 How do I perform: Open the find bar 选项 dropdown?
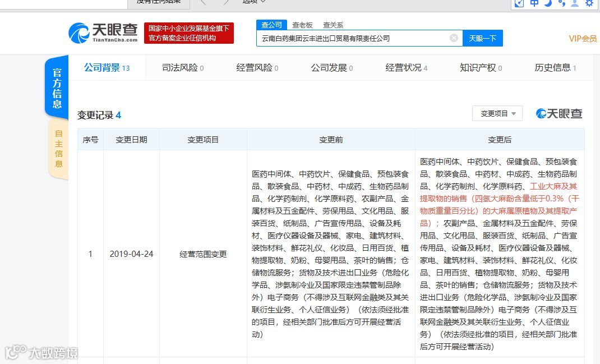(x=253, y=2)
